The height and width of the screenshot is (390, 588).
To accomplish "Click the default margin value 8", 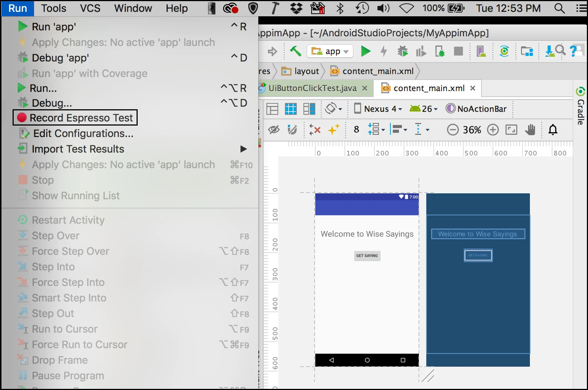I will (356, 130).
